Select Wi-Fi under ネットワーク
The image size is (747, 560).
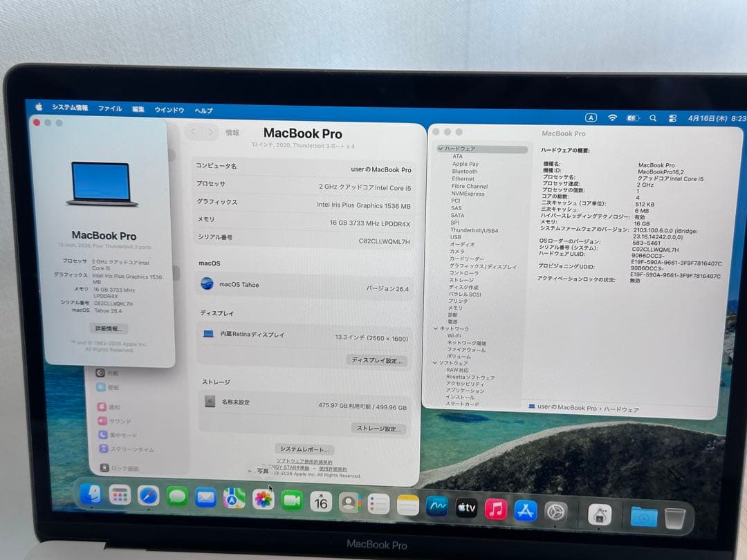(454, 336)
